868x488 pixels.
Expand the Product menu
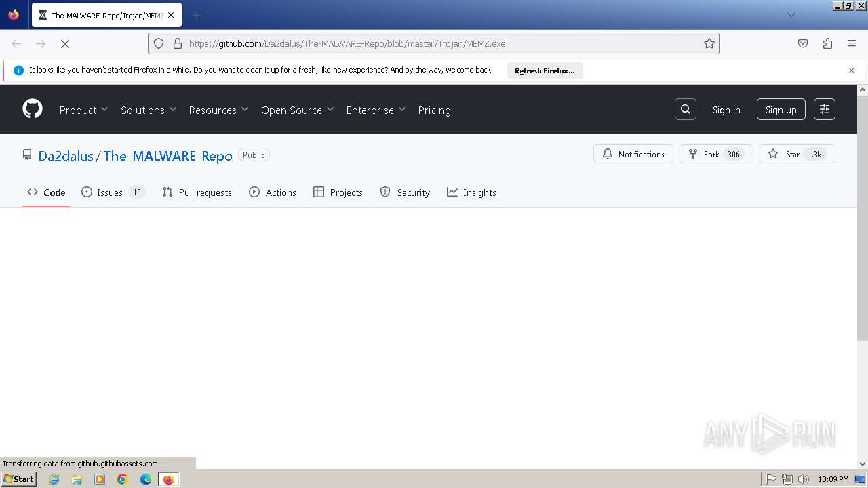pos(83,110)
